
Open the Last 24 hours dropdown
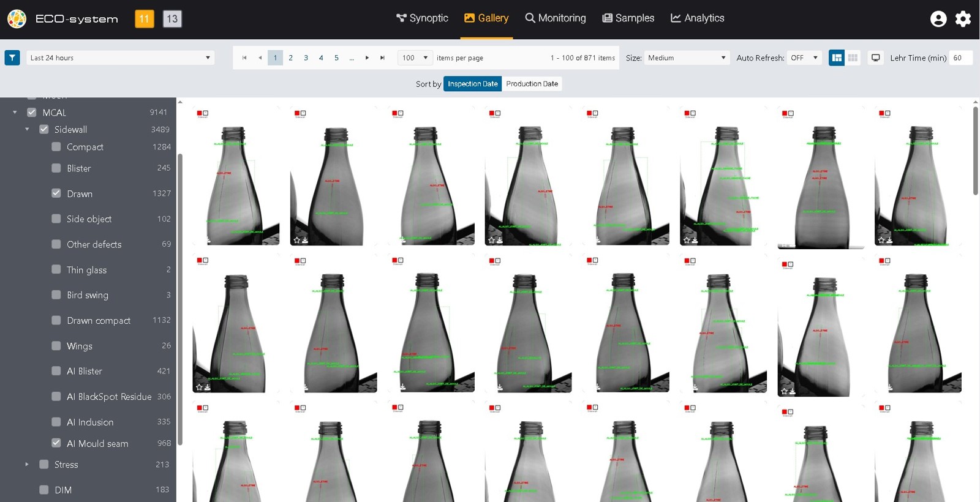coord(120,58)
